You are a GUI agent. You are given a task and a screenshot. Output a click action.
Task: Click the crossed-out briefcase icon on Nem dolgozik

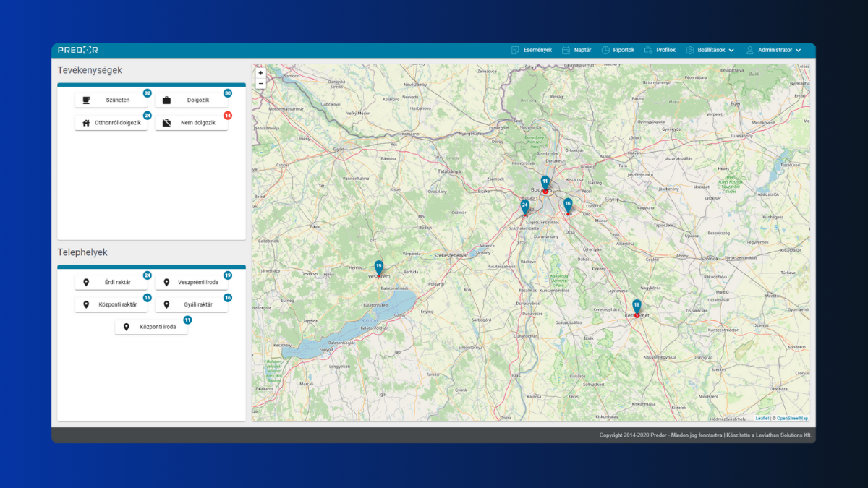[166, 123]
